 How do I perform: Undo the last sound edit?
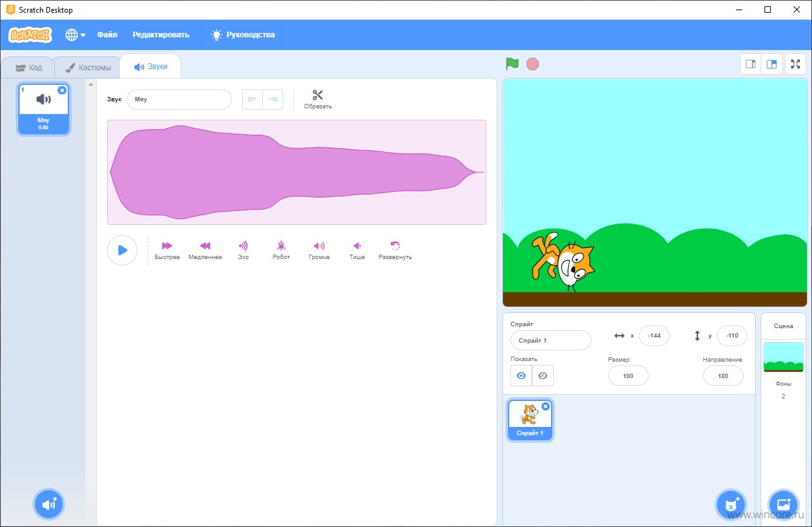pyautogui.click(x=252, y=99)
